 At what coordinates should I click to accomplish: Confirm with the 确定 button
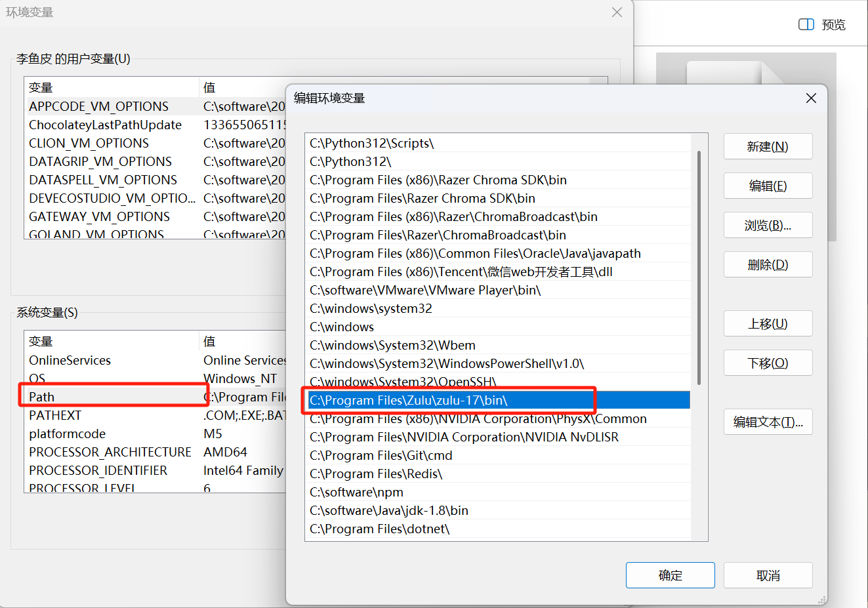tap(670, 575)
